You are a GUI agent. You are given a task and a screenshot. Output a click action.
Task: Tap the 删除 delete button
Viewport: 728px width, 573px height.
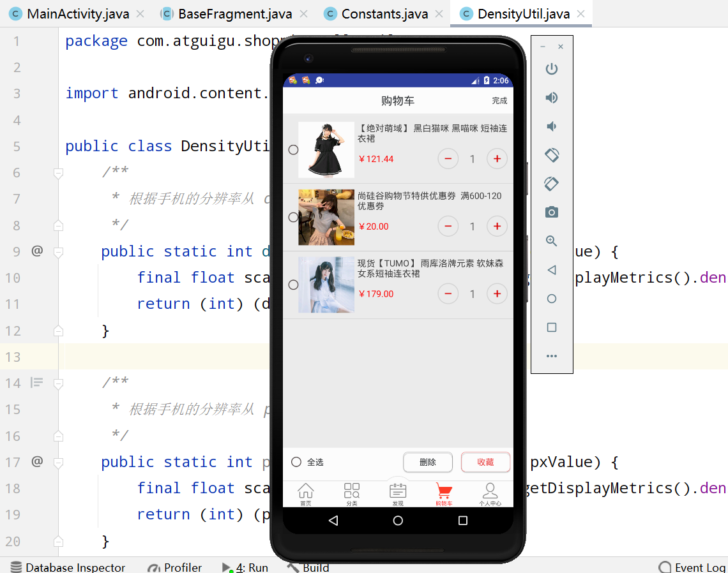pos(428,462)
